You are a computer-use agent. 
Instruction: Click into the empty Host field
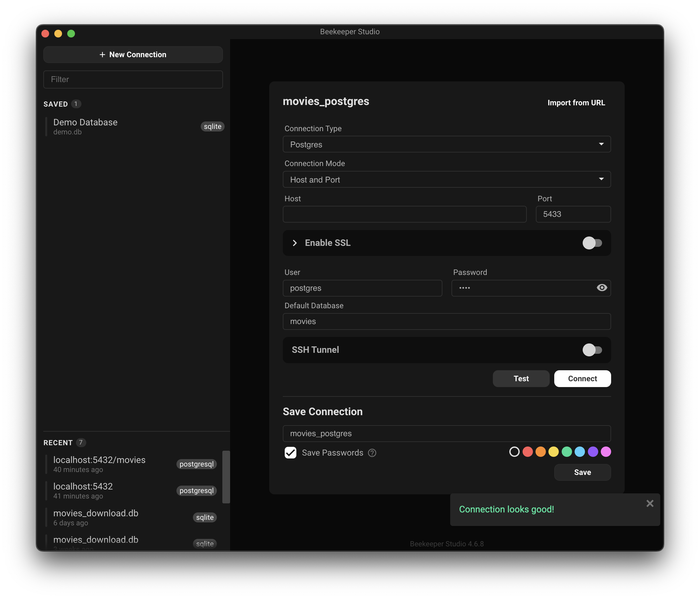(404, 215)
